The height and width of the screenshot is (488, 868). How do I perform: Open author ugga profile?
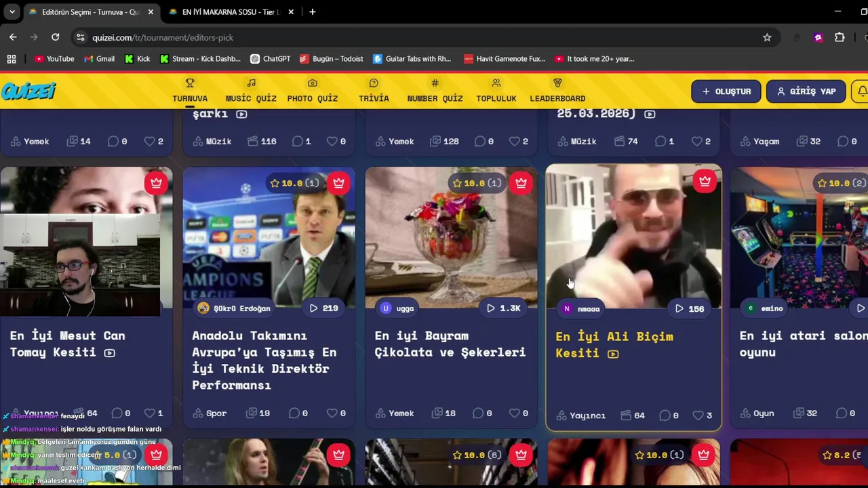tap(397, 308)
